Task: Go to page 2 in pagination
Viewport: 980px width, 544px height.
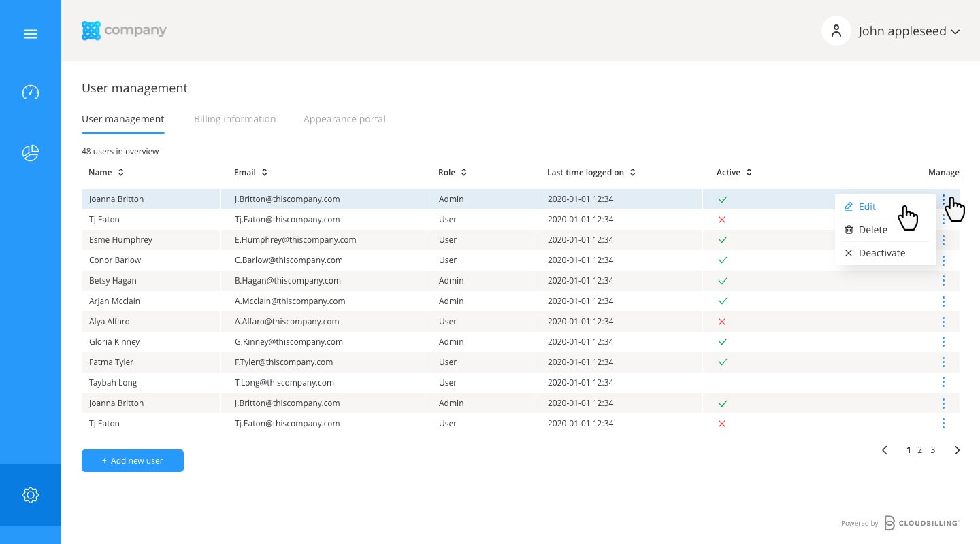Action: tap(920, 450)
